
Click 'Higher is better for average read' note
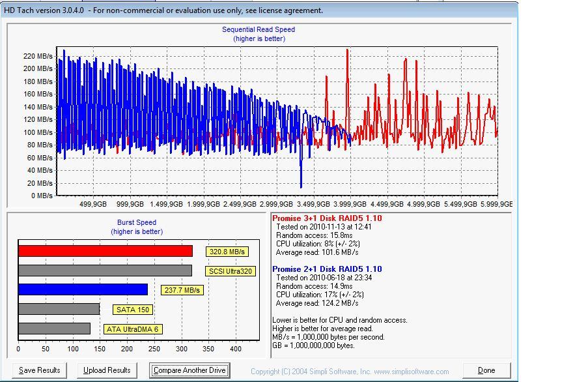pyautogui.click(x=322, y=329)
